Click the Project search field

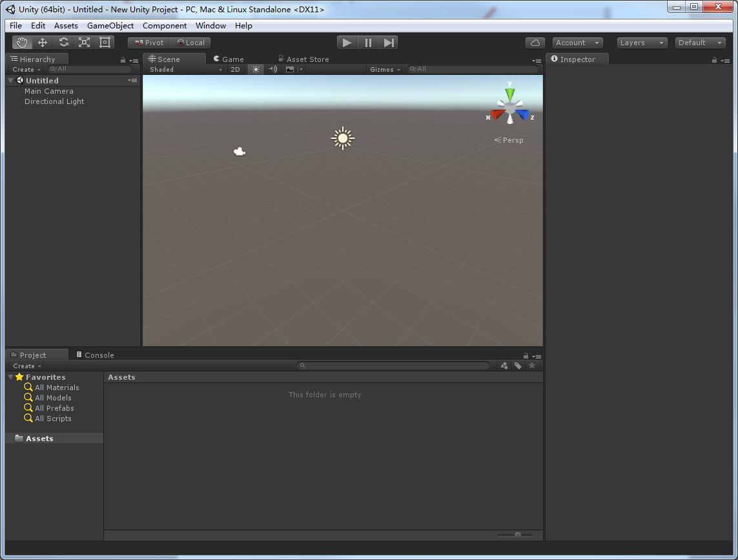(x=393, y=366)
